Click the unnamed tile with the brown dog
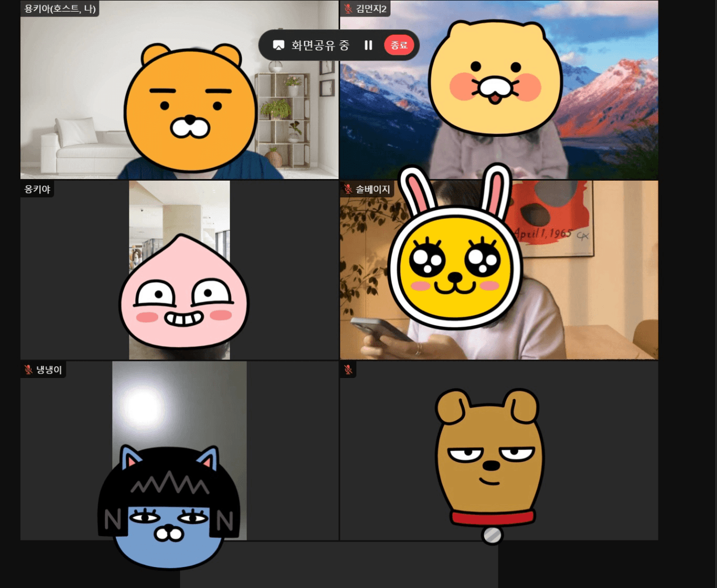 (499, 451)
